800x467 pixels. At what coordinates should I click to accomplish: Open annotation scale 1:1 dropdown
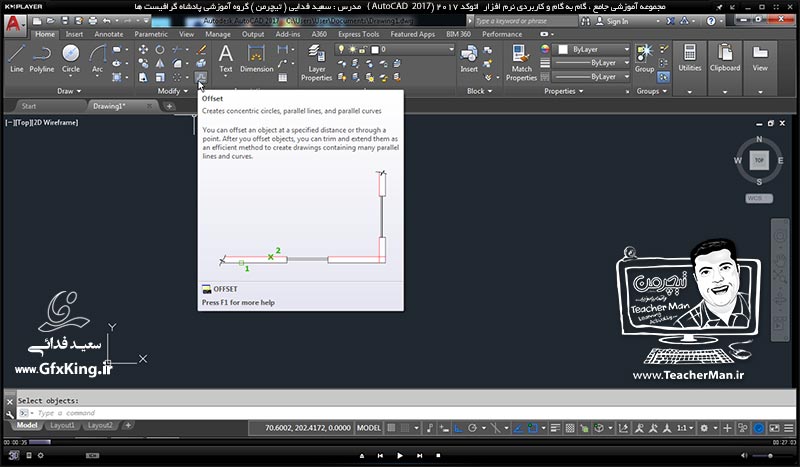684,428
